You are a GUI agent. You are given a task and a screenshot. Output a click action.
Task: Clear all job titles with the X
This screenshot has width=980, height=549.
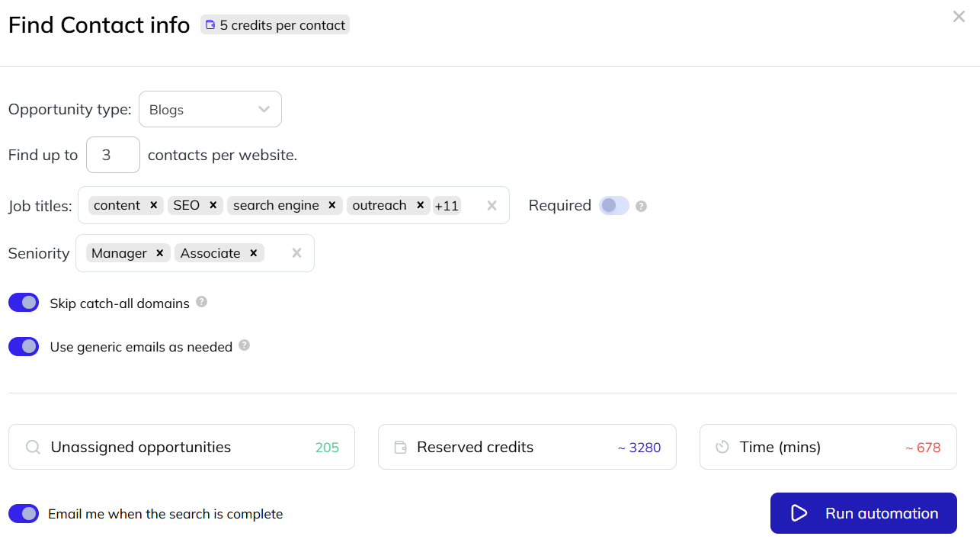492,205
